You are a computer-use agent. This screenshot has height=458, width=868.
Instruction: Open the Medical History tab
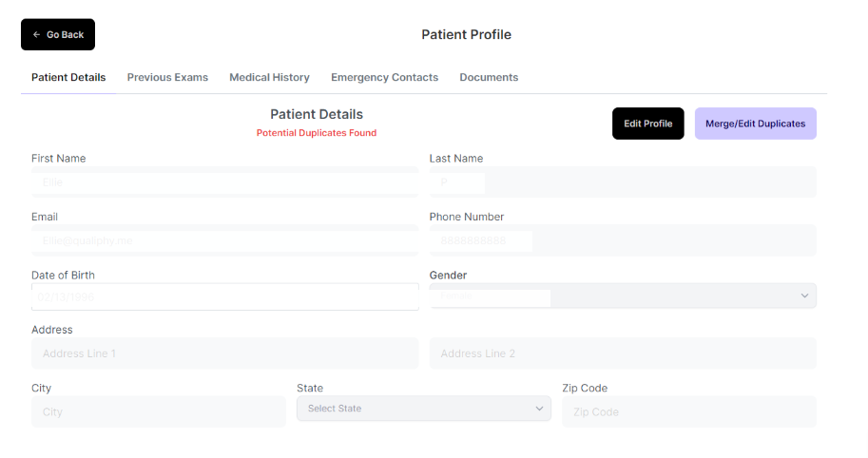(x=269, y=78)
